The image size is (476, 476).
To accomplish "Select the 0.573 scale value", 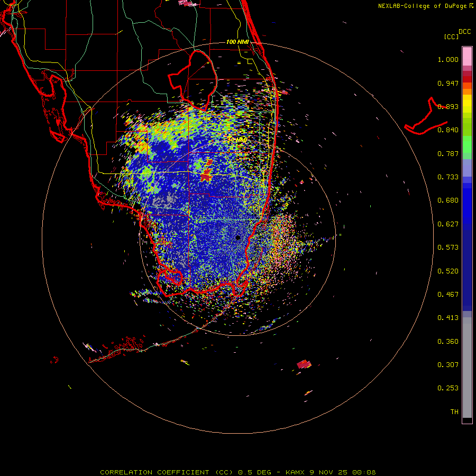I will point(448,248).
